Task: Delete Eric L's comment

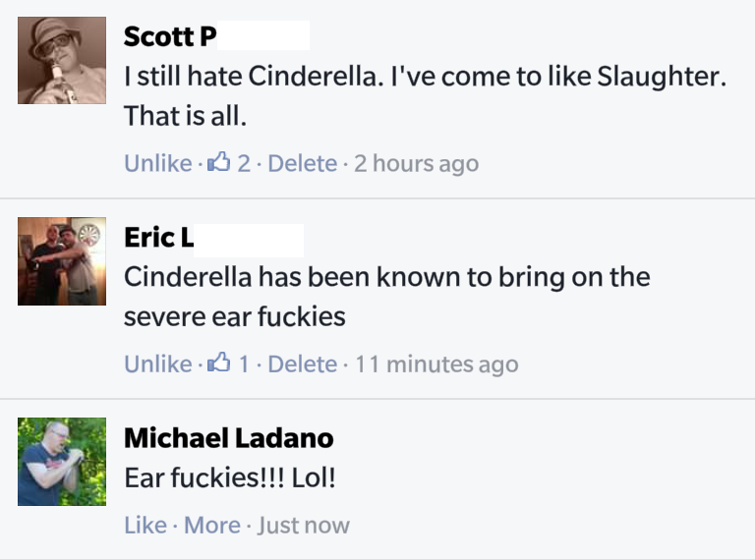Action: point(302,364)
